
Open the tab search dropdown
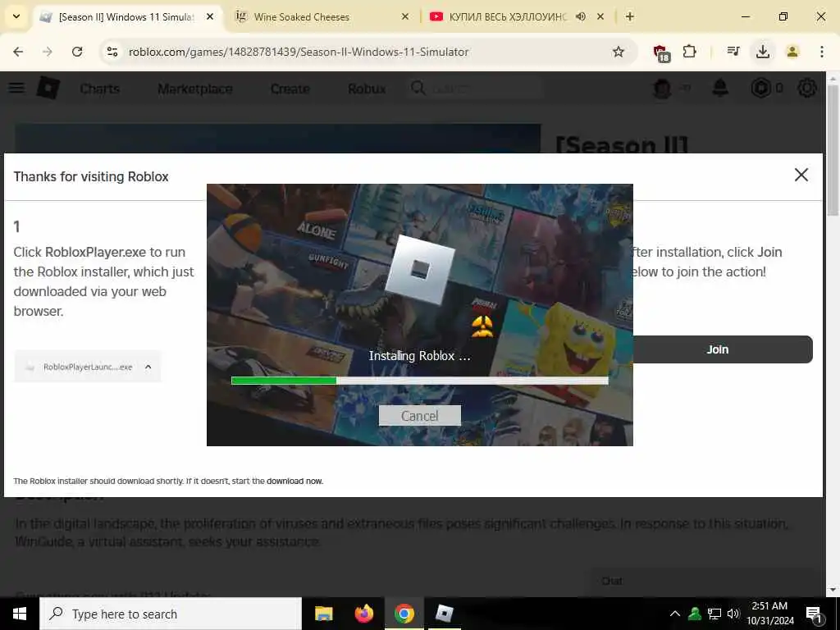pos(16,16)
